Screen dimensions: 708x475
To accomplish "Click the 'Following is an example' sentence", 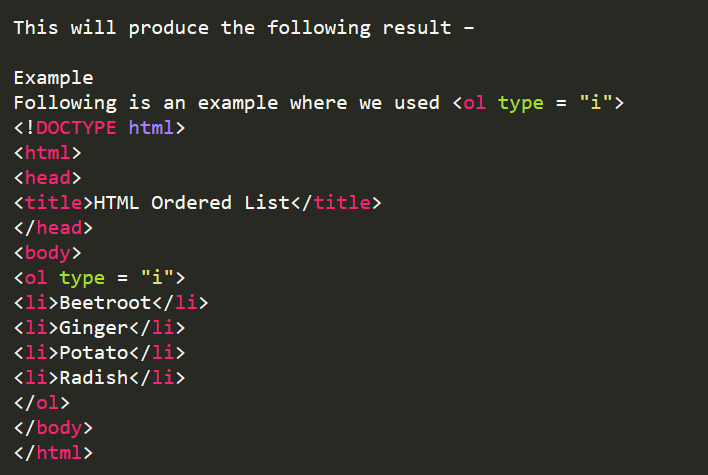I will (318, 103).
